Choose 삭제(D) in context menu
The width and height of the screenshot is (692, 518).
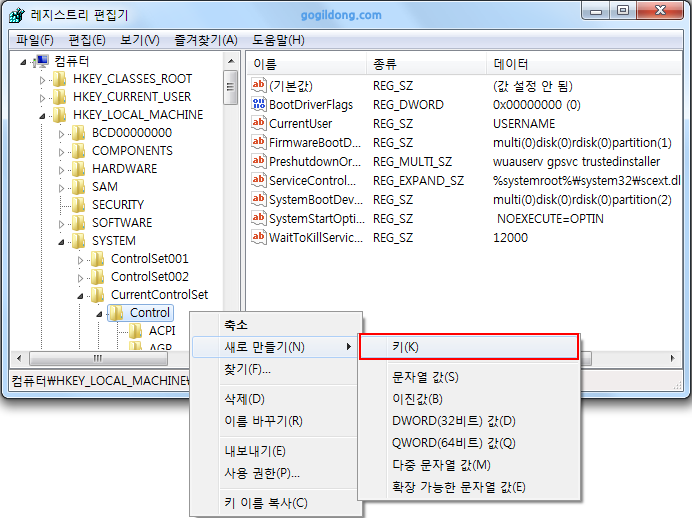275,399
